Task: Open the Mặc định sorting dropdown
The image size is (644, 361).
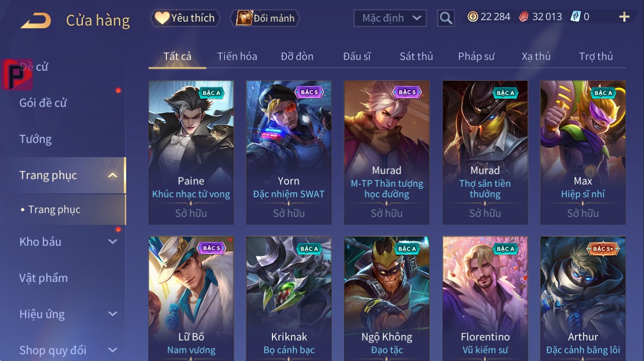Action: click(x=390, y=18)
